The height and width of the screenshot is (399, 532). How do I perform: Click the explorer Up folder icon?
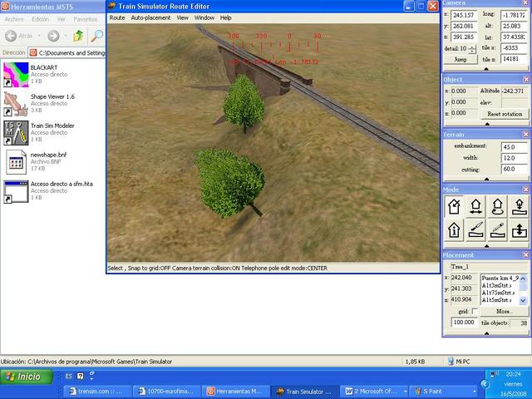(78, 36)
